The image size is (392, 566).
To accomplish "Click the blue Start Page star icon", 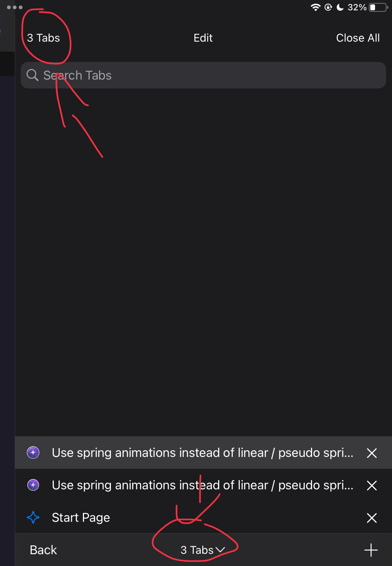I will pos(33,518).
